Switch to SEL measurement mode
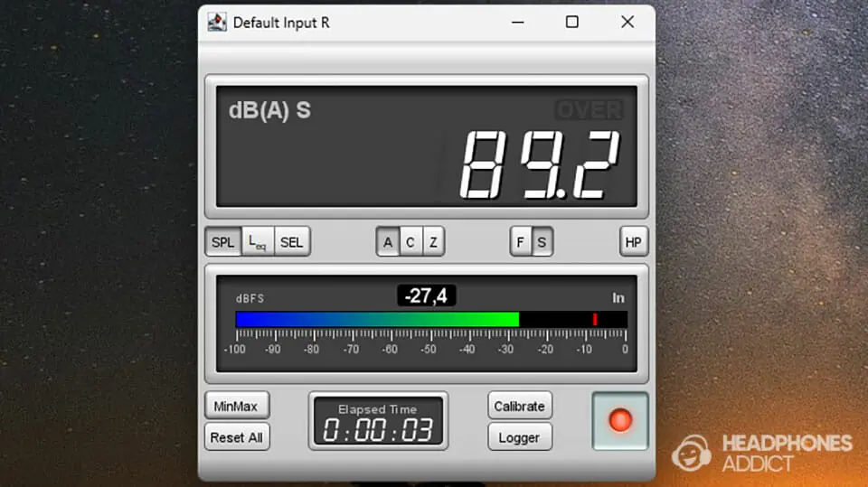 [x=292, y=242]
